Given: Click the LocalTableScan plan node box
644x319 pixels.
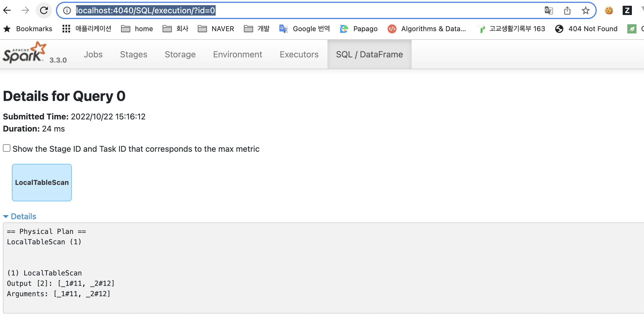Looking at the screenshot, I should [x=42, y=183].
